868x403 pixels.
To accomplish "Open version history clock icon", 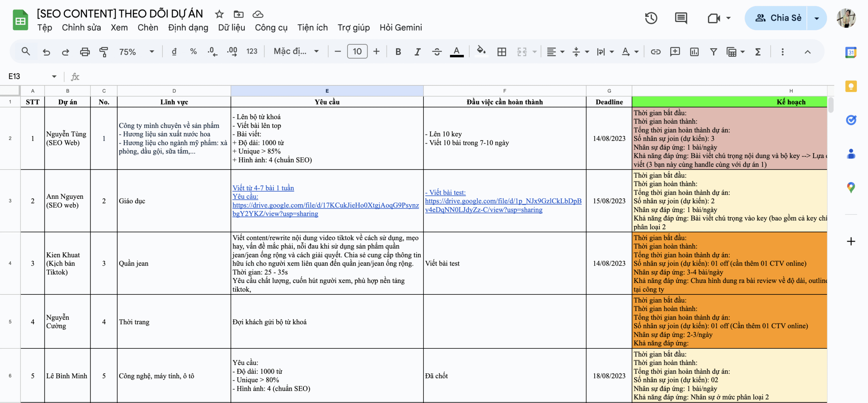I will coord(651,18).
